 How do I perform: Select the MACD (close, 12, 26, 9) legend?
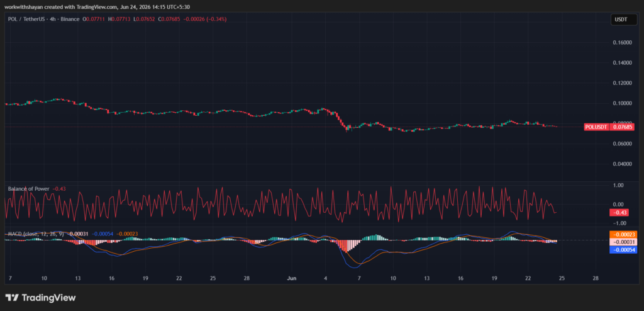(36, 234)
